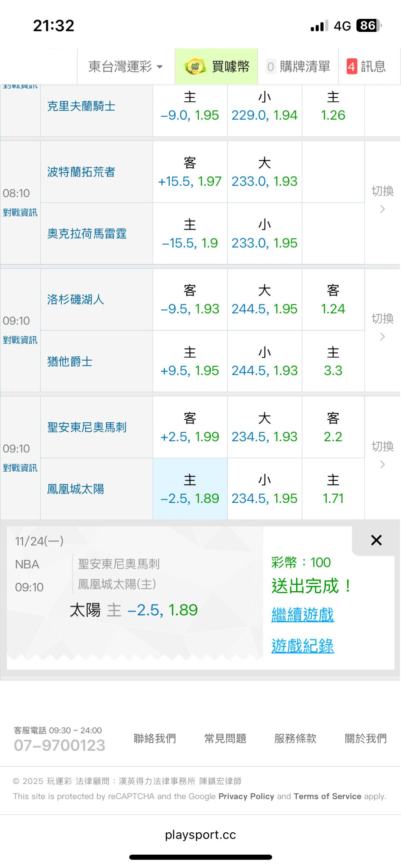Viewport: 401px width, 868px height.
Task: Expand 切換 for the Lakers vs Jazz game
Action: click(x=382, y=326)
